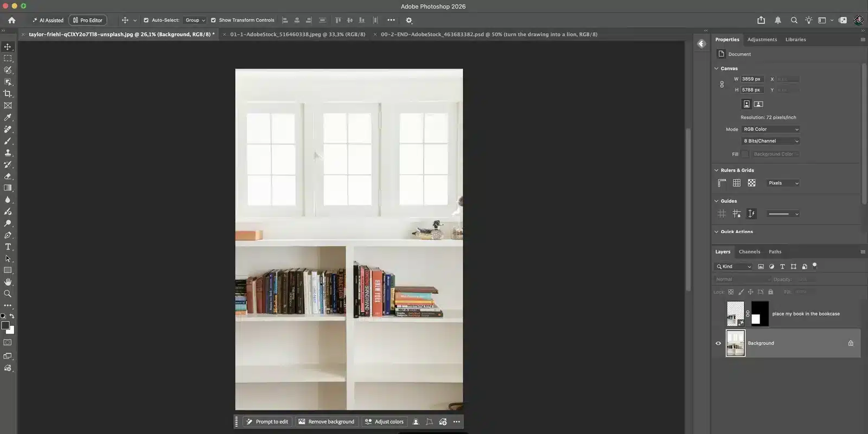Filter layers by type layers icon

click(782, 266)
